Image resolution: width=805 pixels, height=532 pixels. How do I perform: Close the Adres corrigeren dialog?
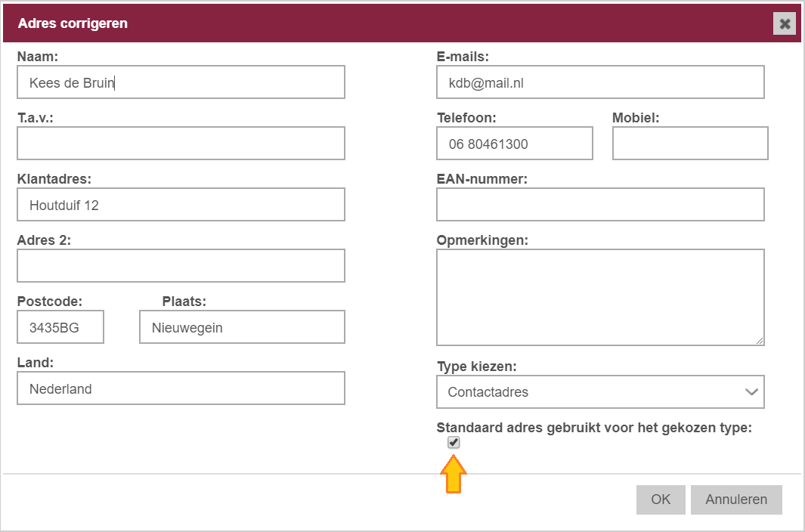(785, 23)
